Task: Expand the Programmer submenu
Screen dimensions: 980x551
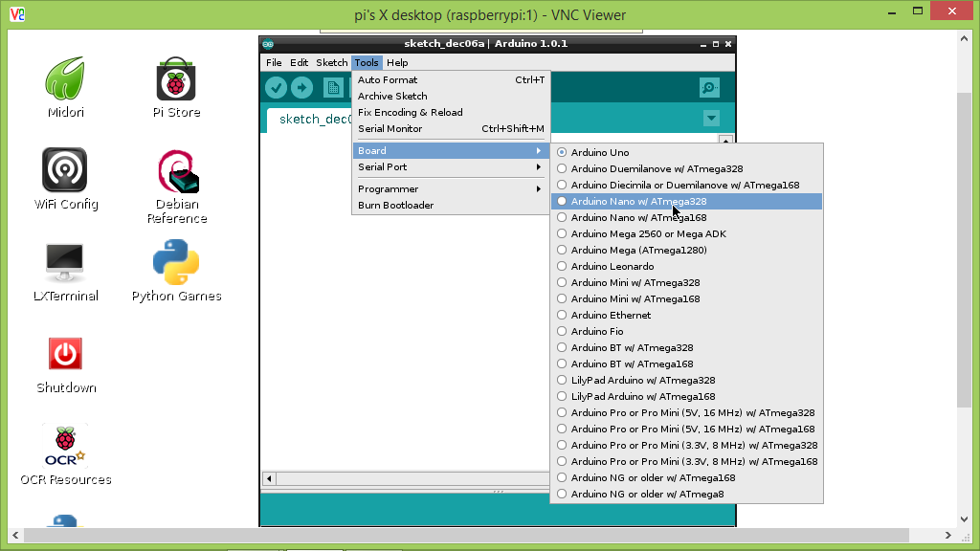Action: click(451, 188)
